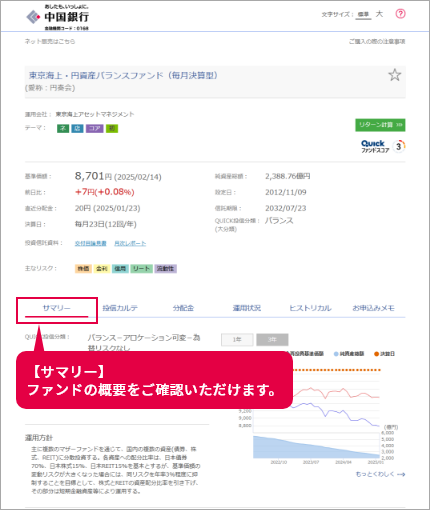Set text size to 標準
Image resolution: width=430 pixels, height=510 pixels.
coord(363,14)
